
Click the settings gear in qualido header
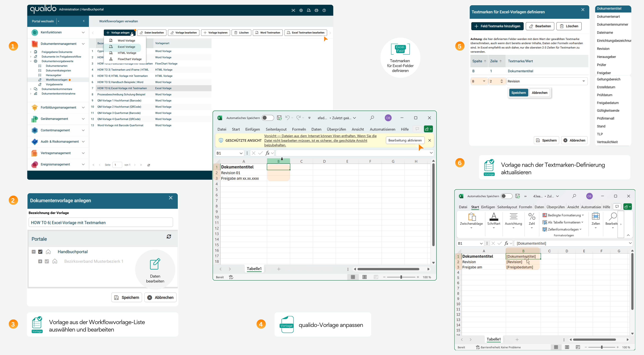pyautogui.click(x=301, y=10)
